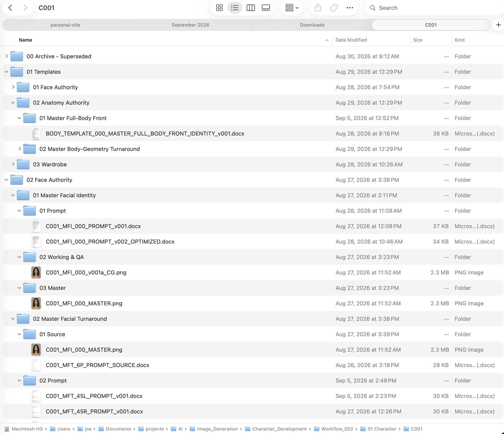Screen dimensions: 504x434
Task: Click the 02 Master Facial Turnaround folder icon
Action: [23, 319]
